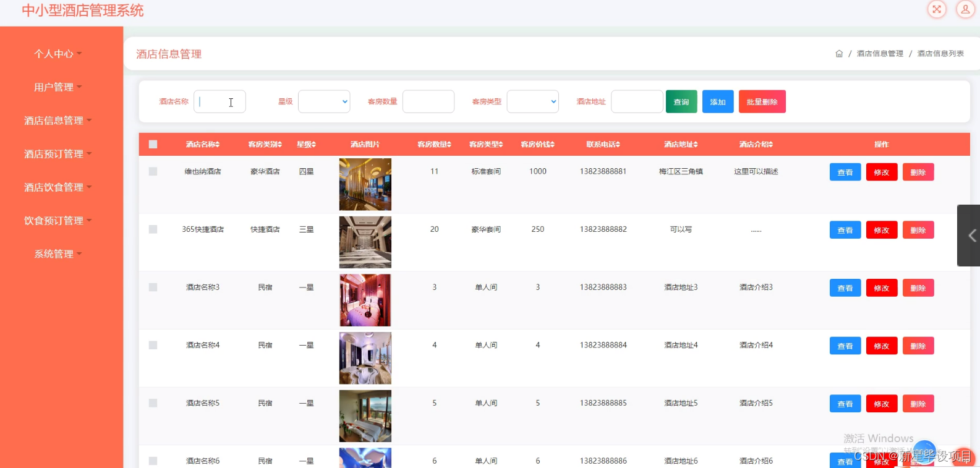The image size is (980, 468).
Task: Click the green 查询 search button
Action: coord(681,102)
